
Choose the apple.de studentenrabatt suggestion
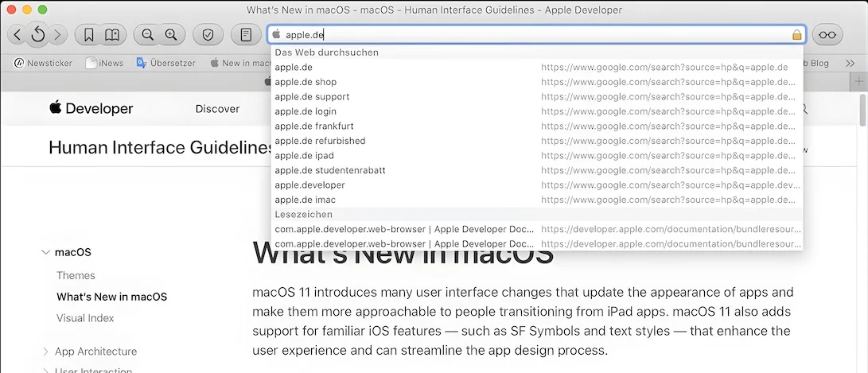[x=537, y=170]
